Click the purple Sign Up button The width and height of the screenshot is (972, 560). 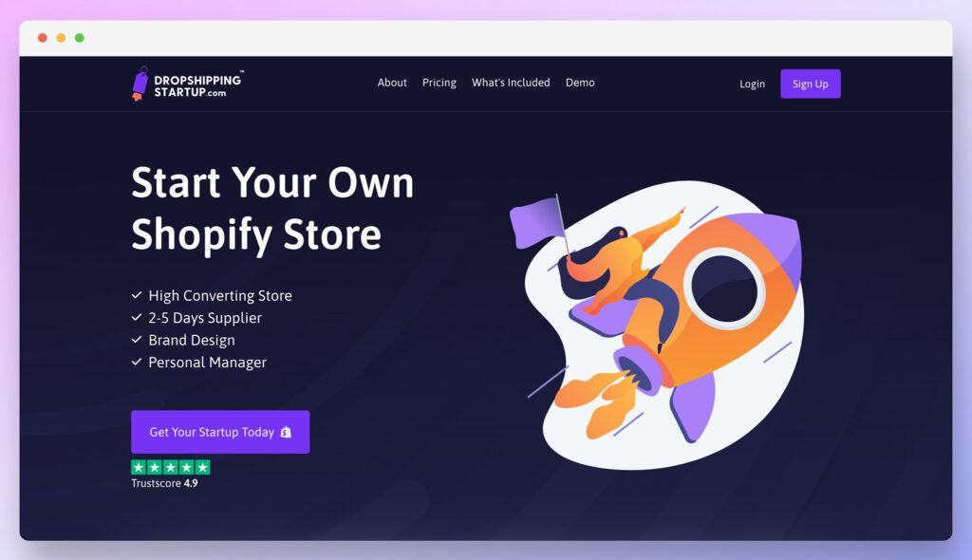pos(811,84)
